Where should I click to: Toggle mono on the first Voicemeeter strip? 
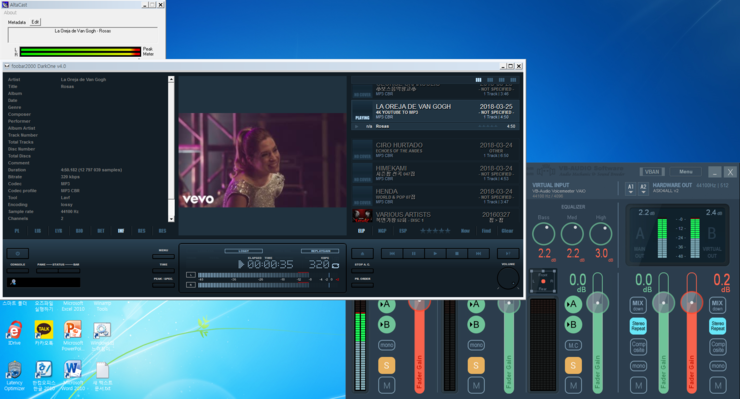click(x=387, y=345)
